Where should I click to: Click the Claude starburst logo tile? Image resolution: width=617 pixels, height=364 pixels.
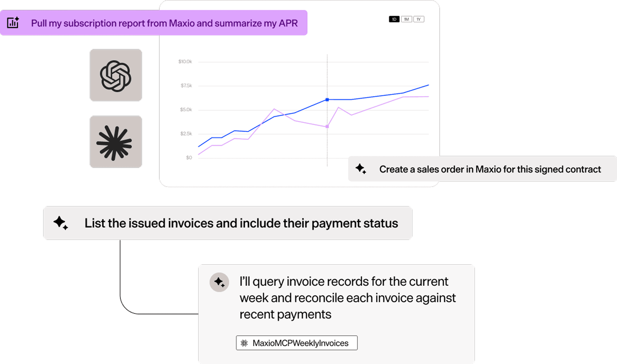point(116,142)
